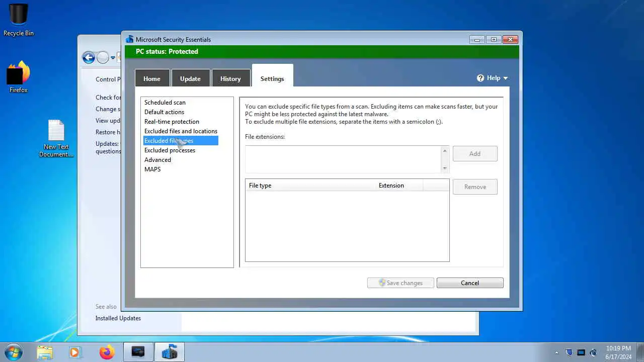Open the volume tray icon
This screenshot has height=362, width=644.
(594, 352)
